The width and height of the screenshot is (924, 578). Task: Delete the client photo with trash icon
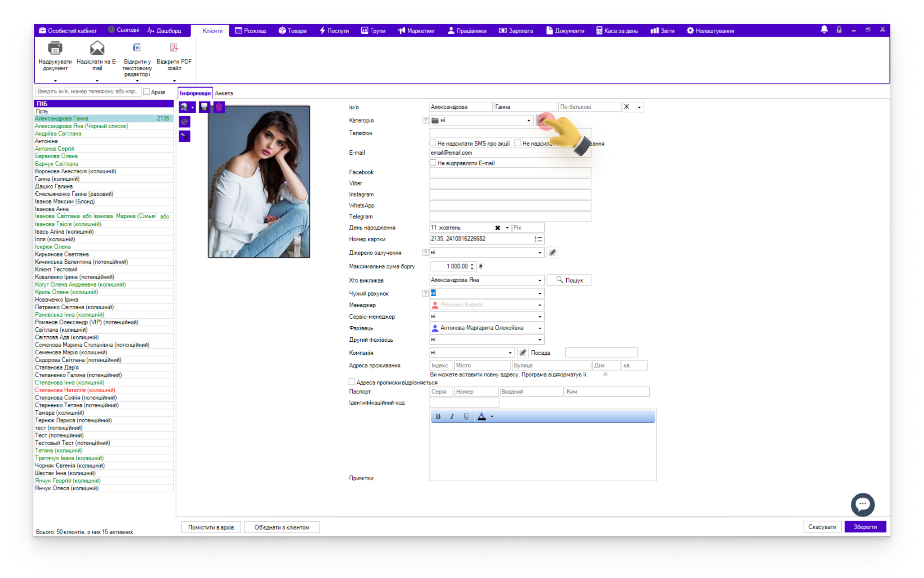[219, 107]
